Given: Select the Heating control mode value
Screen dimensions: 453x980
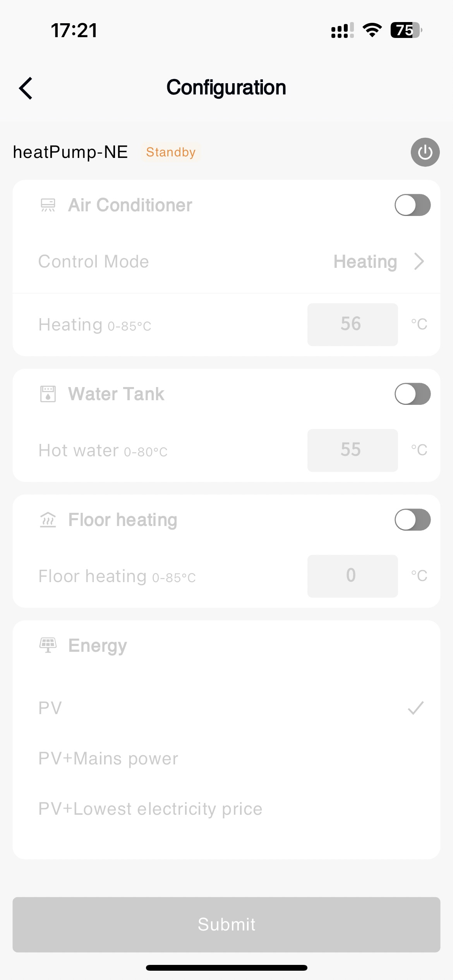Looking at the screenshot, I should click(x=365, y=262).
